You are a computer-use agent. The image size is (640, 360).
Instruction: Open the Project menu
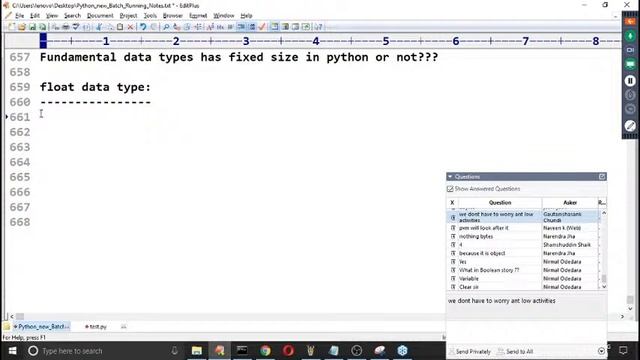(x=128, y=16)
